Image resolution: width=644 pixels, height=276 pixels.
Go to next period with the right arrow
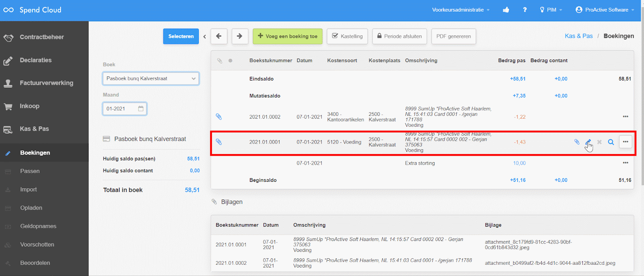coord(239,36)
